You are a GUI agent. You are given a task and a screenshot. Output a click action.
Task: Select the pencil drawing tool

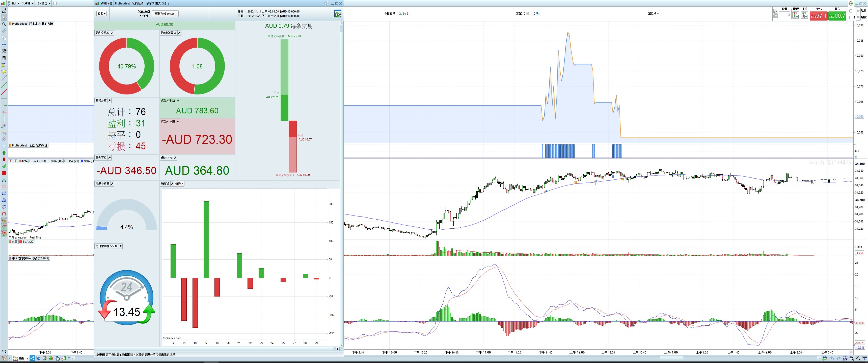click(x=4, y=11)
